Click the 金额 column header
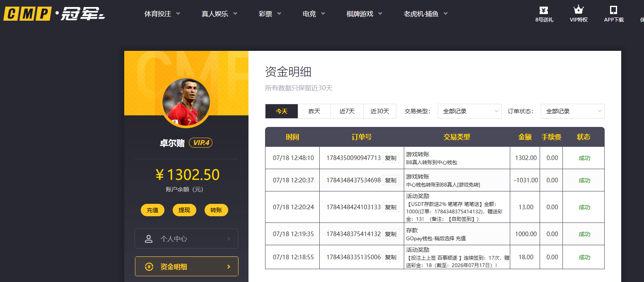Image resolution: width=644 pixels, height=282 pixels. pos(525,137)
